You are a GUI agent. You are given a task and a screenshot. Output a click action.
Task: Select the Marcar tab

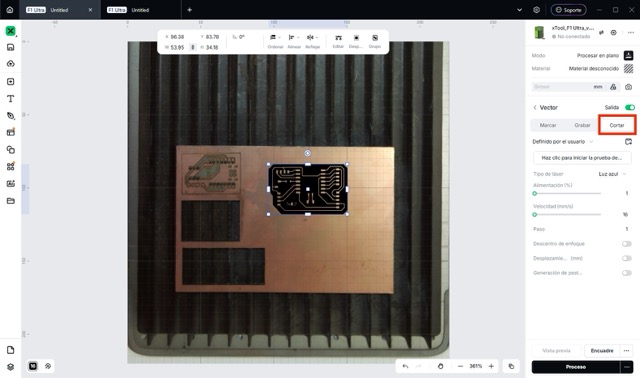tap(548, 125)
